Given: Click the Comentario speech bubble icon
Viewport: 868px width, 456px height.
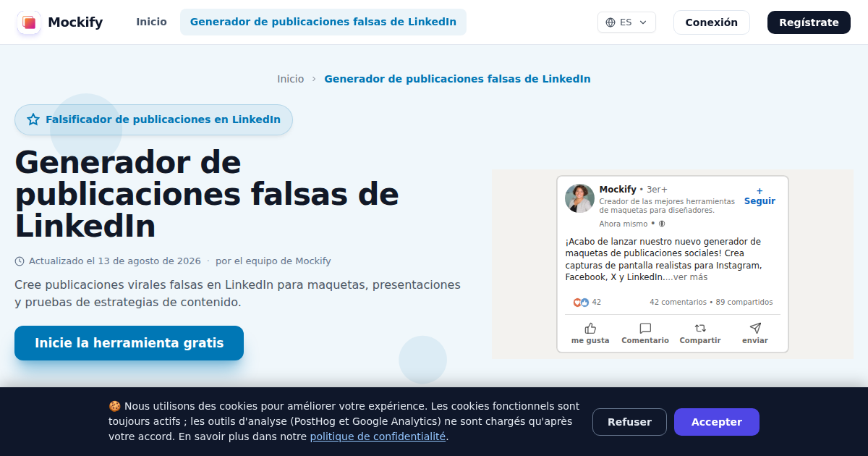Looking at the screenshot, I should pos(645,328).
